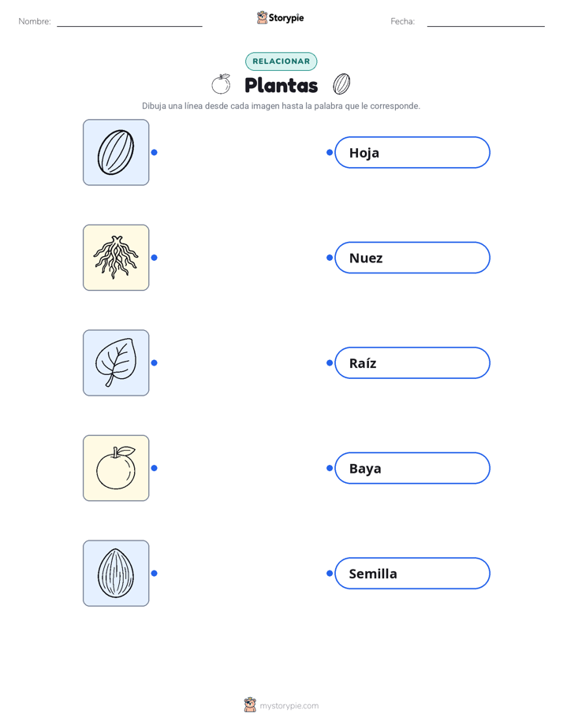Click the seed picture in the first card
This screenshot has width=563, height=728.
pyautogui.click(x=116, y=152)
